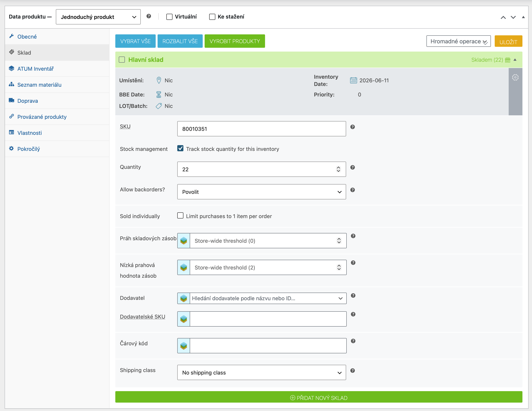
Task: Click the VYROBIT PRODUKTY button
Action: (234, 41)
